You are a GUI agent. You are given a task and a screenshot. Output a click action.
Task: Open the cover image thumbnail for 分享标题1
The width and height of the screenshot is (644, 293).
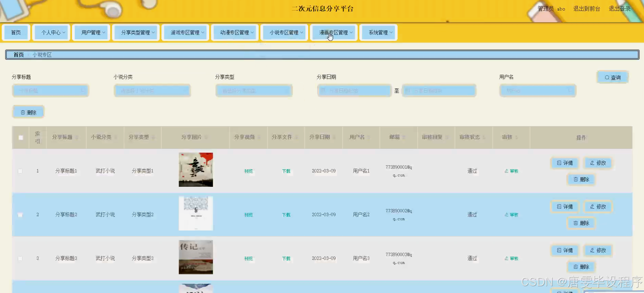196,170
